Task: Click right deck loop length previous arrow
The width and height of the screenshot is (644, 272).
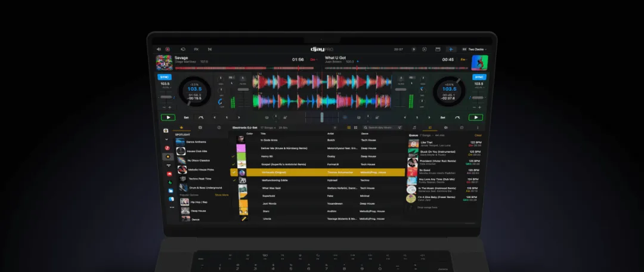Action: 405,118
